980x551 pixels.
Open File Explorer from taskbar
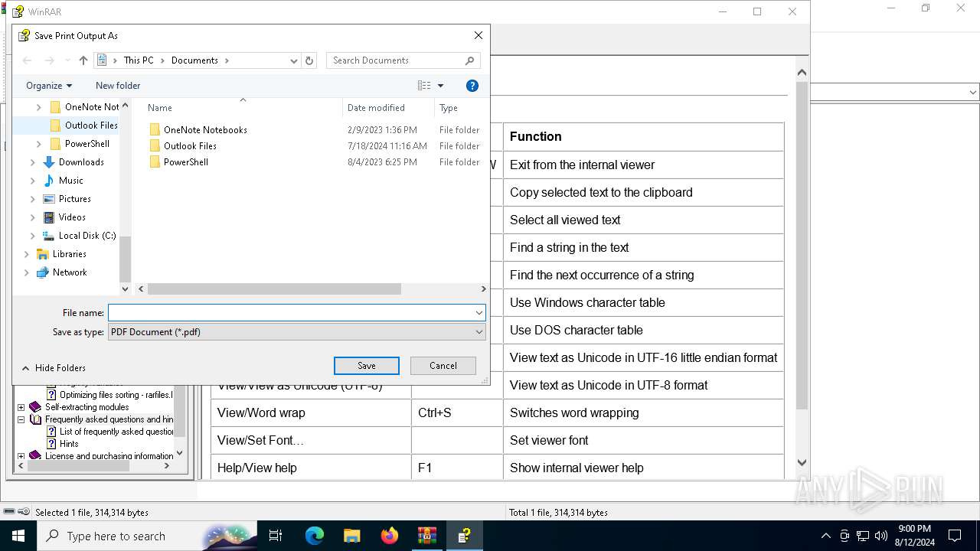352,536
